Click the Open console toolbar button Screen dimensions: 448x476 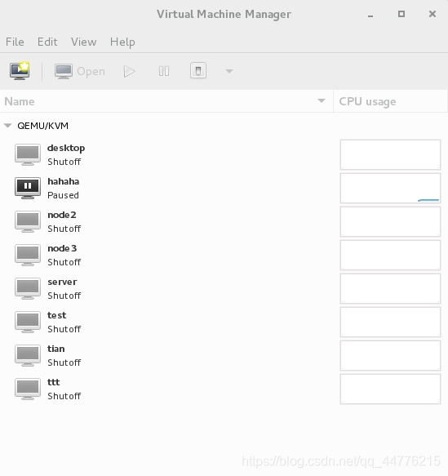pyautogui.click(x=80, y=71)
